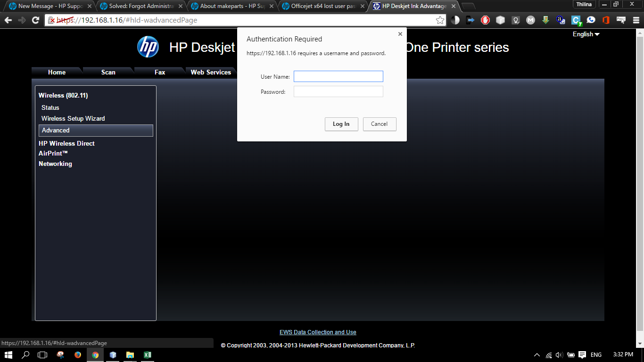Open the Chrome hamburger menu
This screenshot has height=362, width=644.
pos(635,20)
